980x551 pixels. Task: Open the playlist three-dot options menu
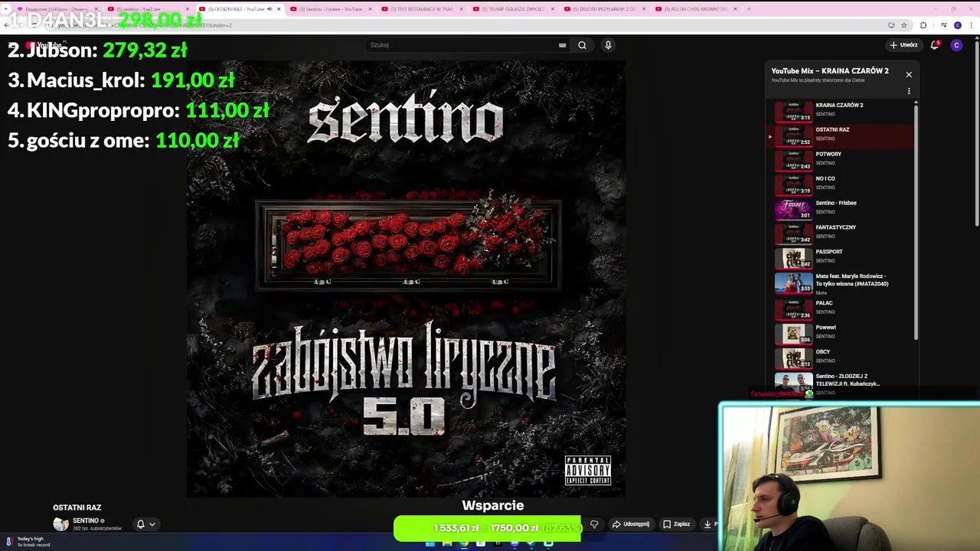(x=909, y=91)
